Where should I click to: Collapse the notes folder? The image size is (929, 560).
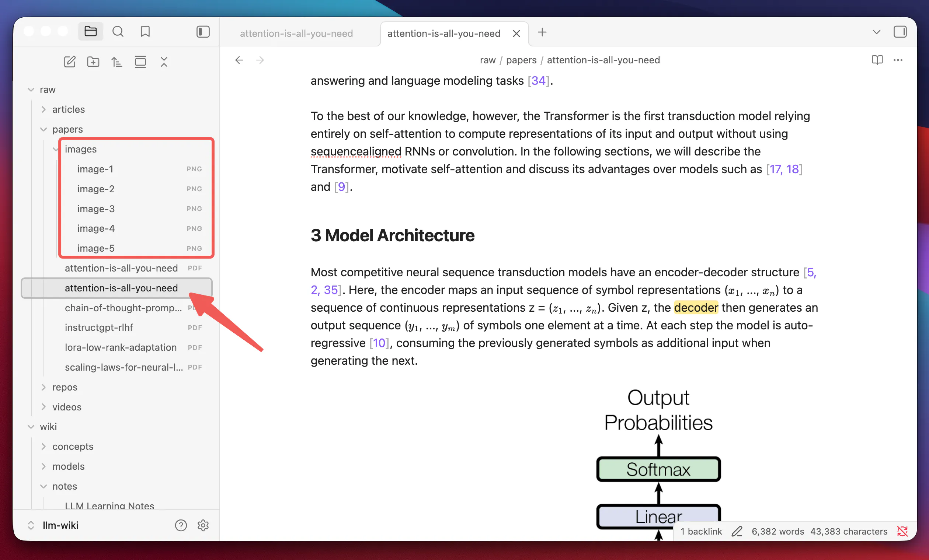[44, 486]
